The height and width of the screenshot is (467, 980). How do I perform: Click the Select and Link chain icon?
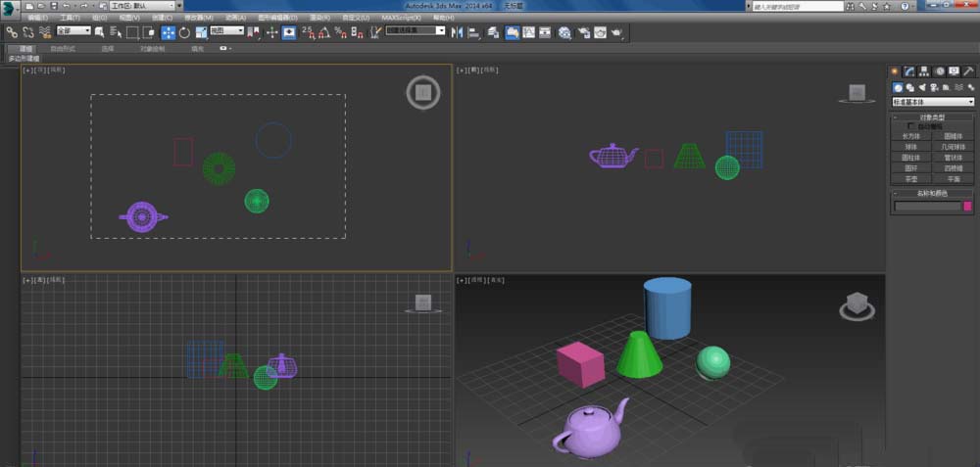click(x=12, y=32)
